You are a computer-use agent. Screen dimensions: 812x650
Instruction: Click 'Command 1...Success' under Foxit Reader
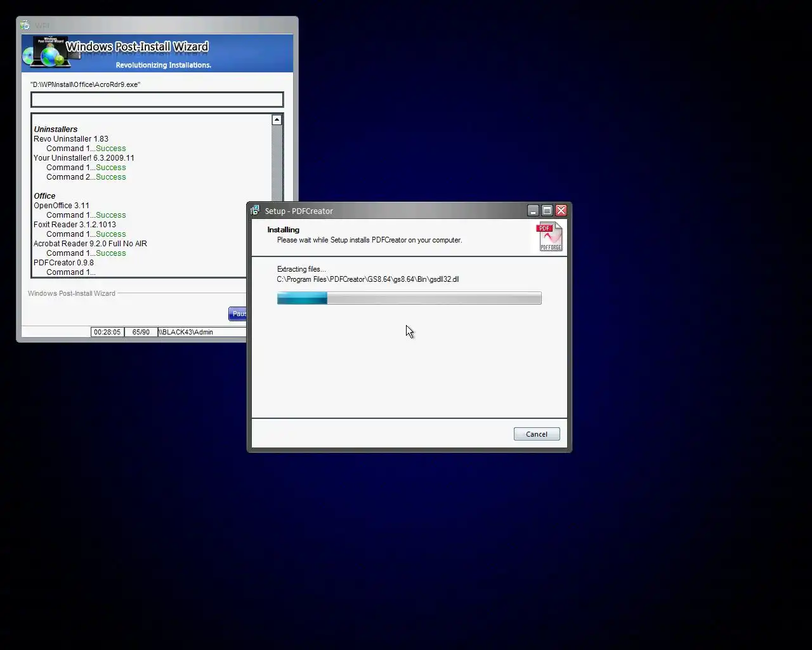pyautogui.click(x=86, y=234)
